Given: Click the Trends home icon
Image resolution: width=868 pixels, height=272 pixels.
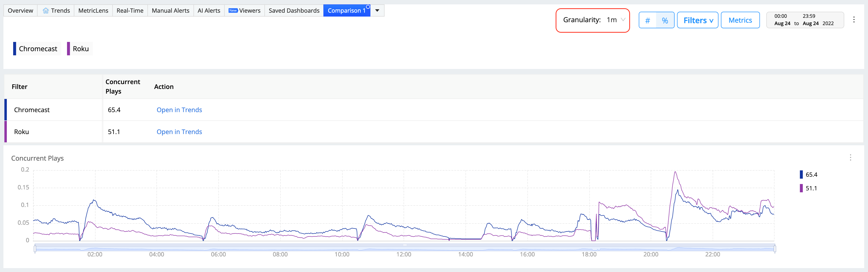Looking at the screenshot, I should click(46, 11).
